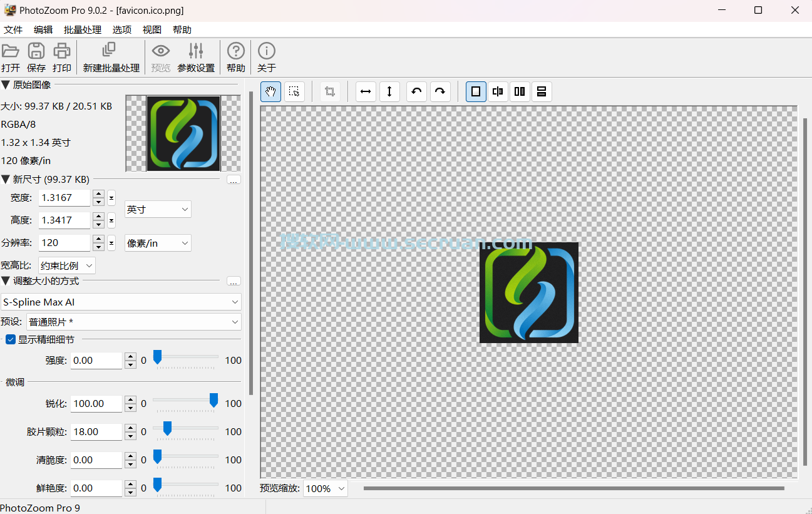
Task: Rotate image counterclockwise
Action: click(x=417, y=91)
